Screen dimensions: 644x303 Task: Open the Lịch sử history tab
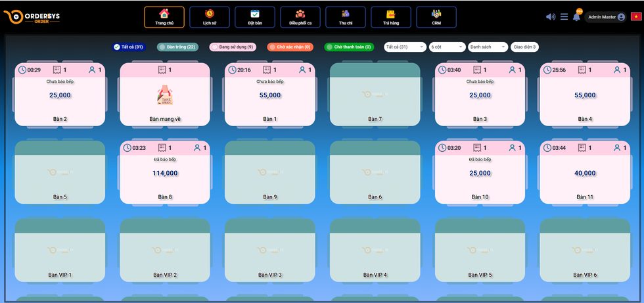click(x=210, y=17)
